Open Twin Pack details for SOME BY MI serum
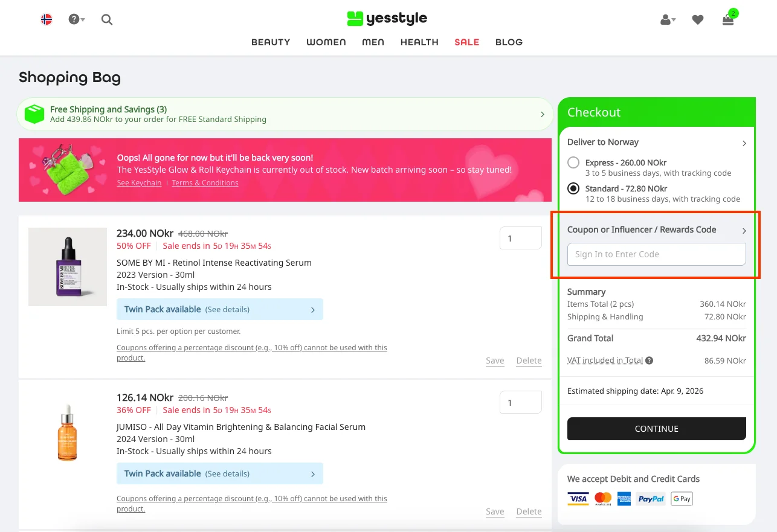The width and height of the screenshot is (777, 532). pos(219,309)
